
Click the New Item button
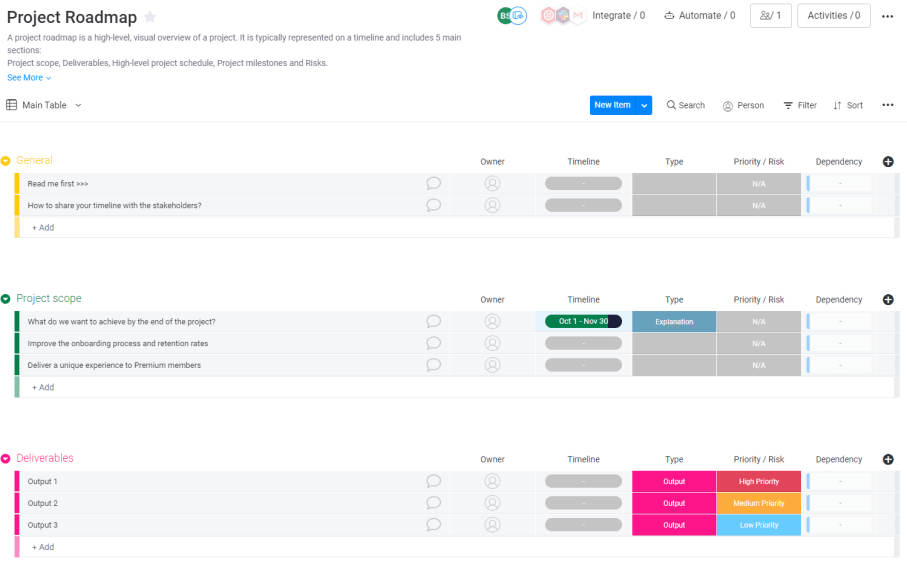click(x=613, y=105)
